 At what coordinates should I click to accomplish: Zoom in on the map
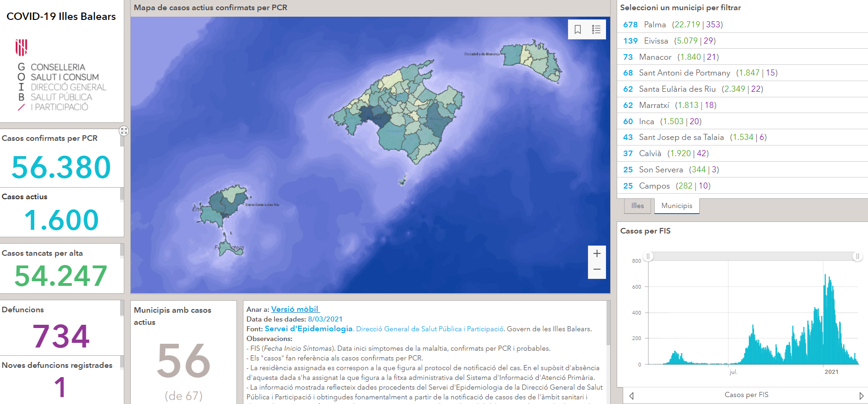(x=597, y=253)
